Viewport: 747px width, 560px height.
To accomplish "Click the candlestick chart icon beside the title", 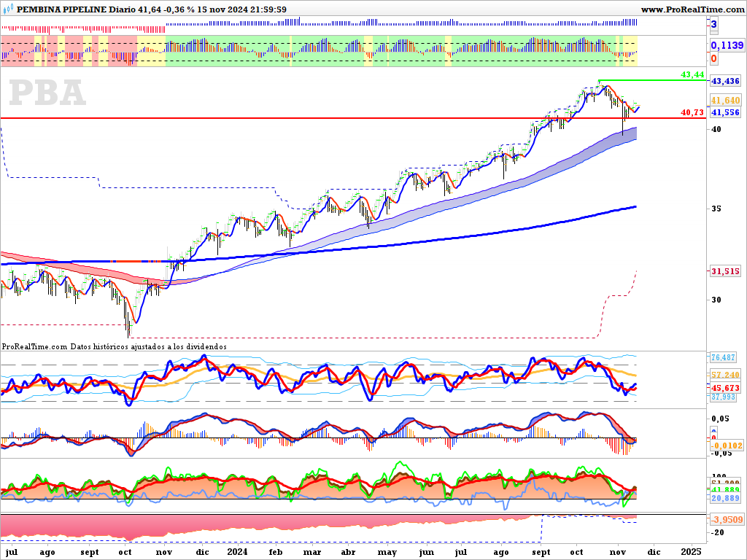I will [x=8, y=9].
